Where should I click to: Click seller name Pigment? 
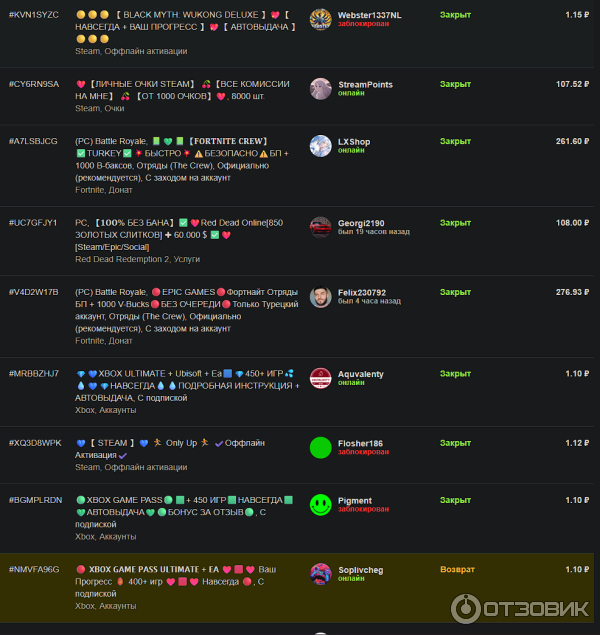pyautogui.click(x=355, y=501)
